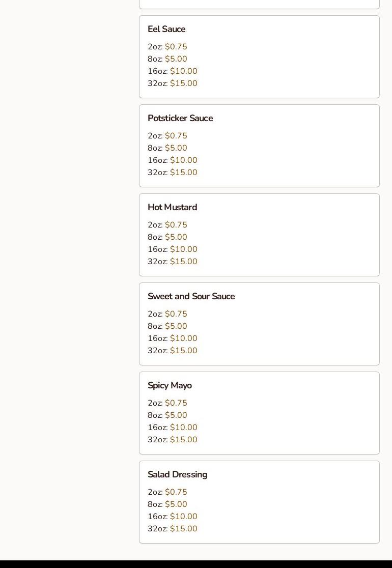Select Sweet and Sour Sauce 8oz price
392x568 pixels.
tap(176, 326)
